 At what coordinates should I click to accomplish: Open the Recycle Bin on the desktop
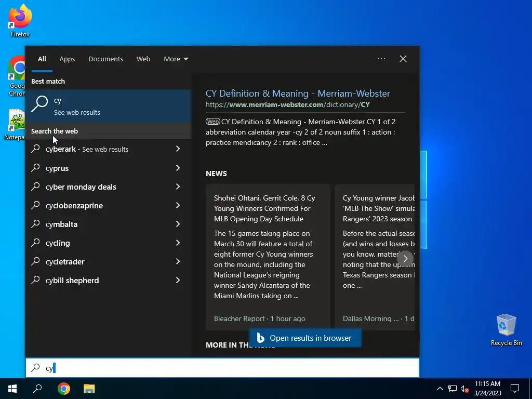506,330
